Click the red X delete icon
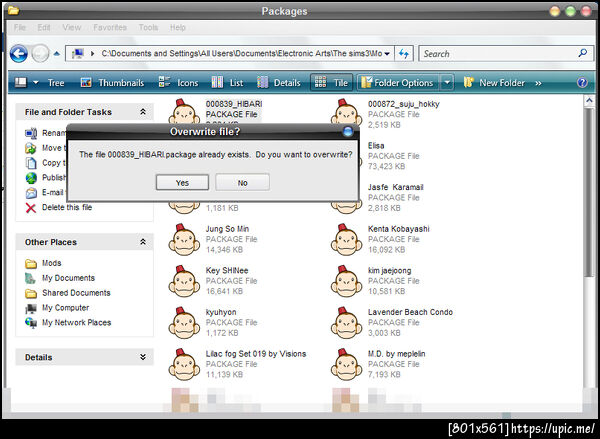 pyautogui.click(x=31, y=208)
